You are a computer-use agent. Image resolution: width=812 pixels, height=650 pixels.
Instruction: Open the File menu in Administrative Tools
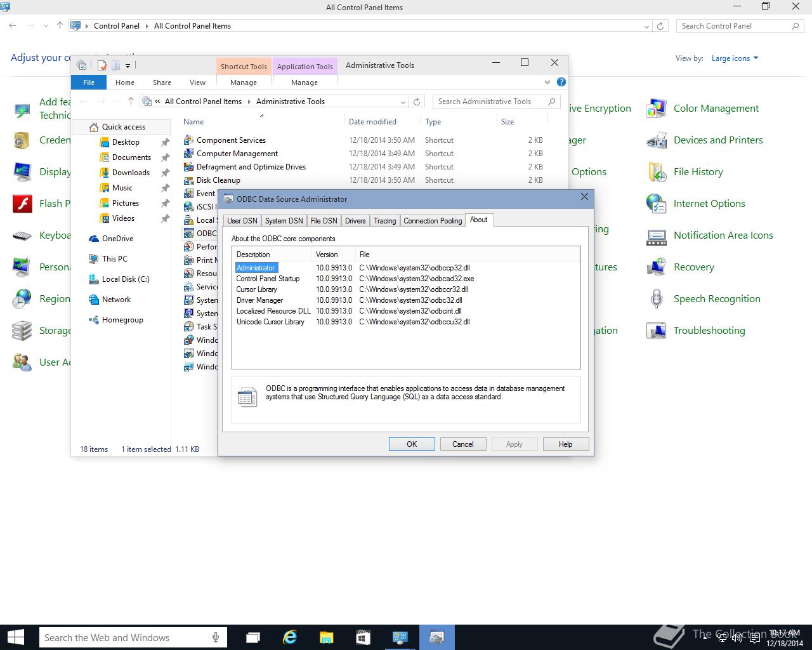[x=89, y=83]
